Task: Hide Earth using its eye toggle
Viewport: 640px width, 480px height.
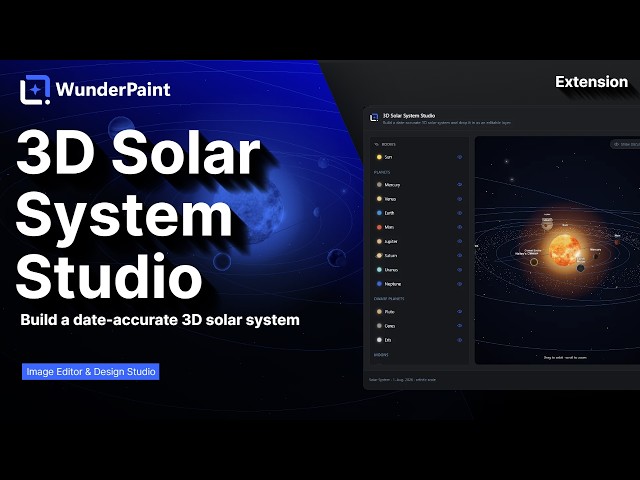Action: pyautogui.click(x=460, y=213)
